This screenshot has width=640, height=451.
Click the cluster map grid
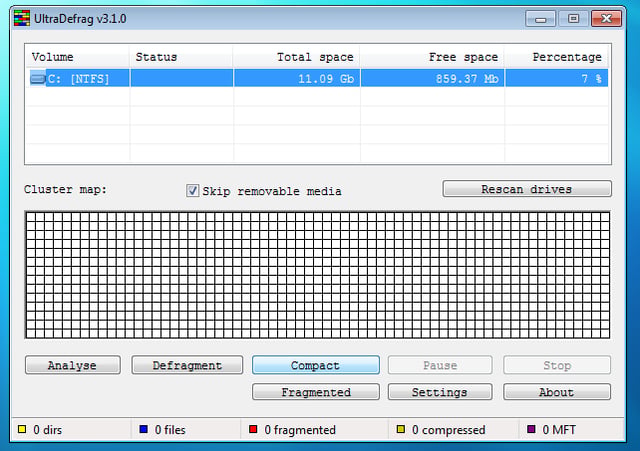[x=318, y=275]
